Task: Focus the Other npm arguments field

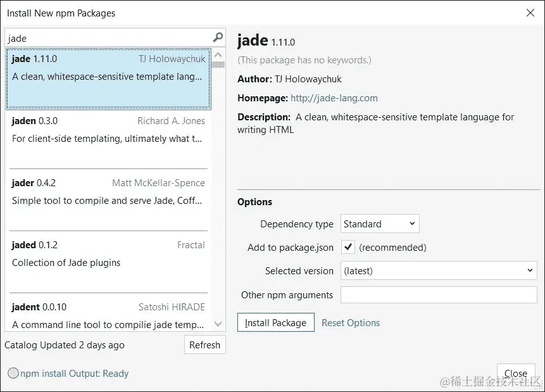Action: pos(438,294)
